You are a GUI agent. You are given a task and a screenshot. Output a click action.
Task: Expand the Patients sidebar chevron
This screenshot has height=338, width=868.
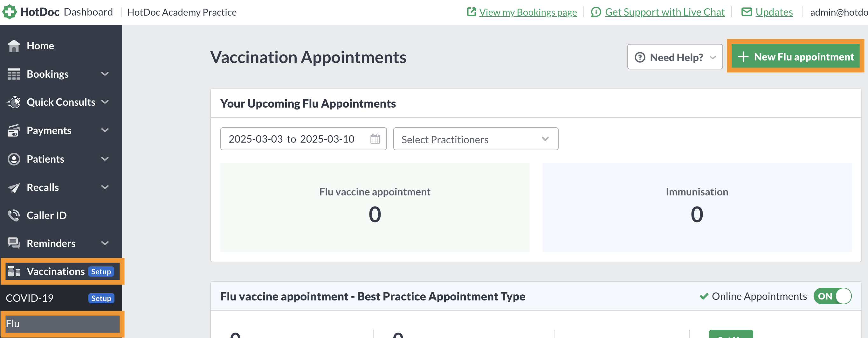pos(105,159)
